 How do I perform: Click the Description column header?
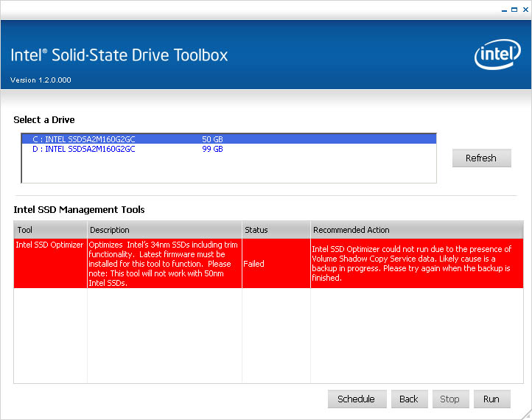(164, 230)
